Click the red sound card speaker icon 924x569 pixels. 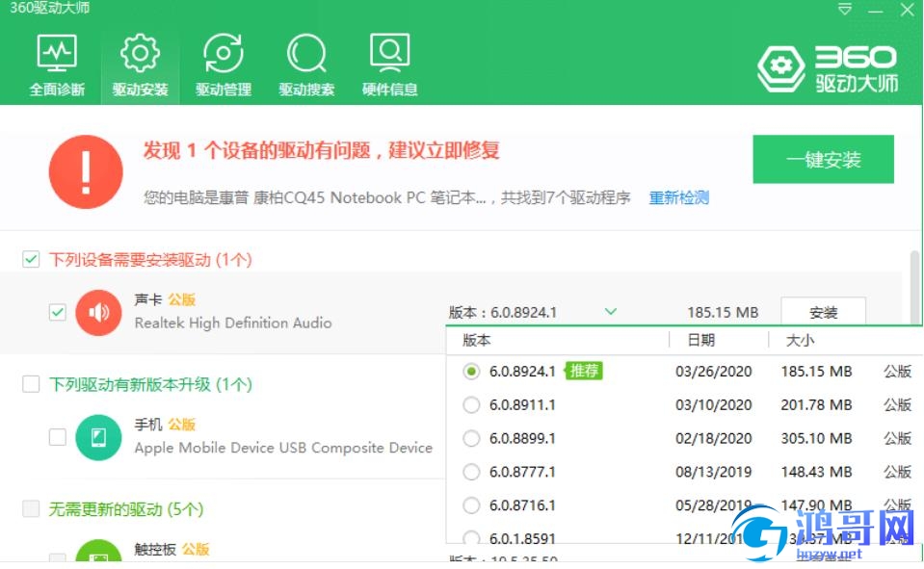coord(98,313)
